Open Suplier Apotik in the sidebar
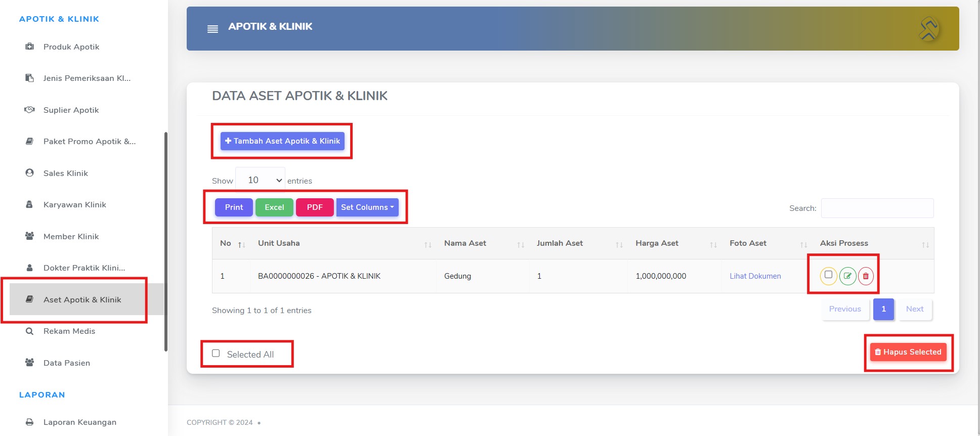Image resolution: width=980 pixels, height=436 pixels. point(71,110)
